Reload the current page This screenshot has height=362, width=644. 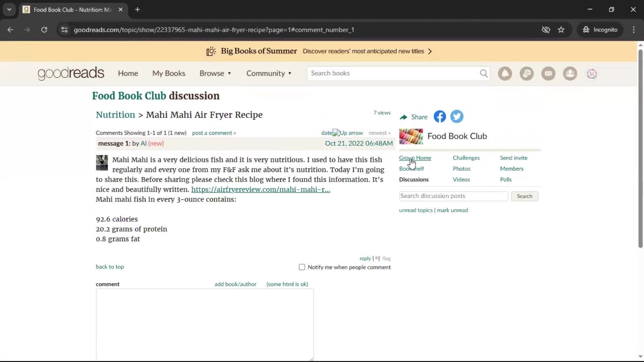coord(44,30)
